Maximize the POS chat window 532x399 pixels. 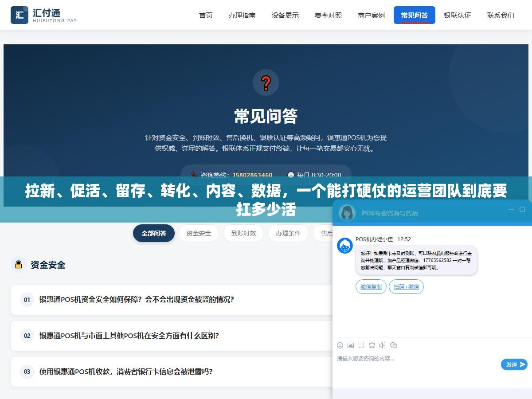(522, 209)
